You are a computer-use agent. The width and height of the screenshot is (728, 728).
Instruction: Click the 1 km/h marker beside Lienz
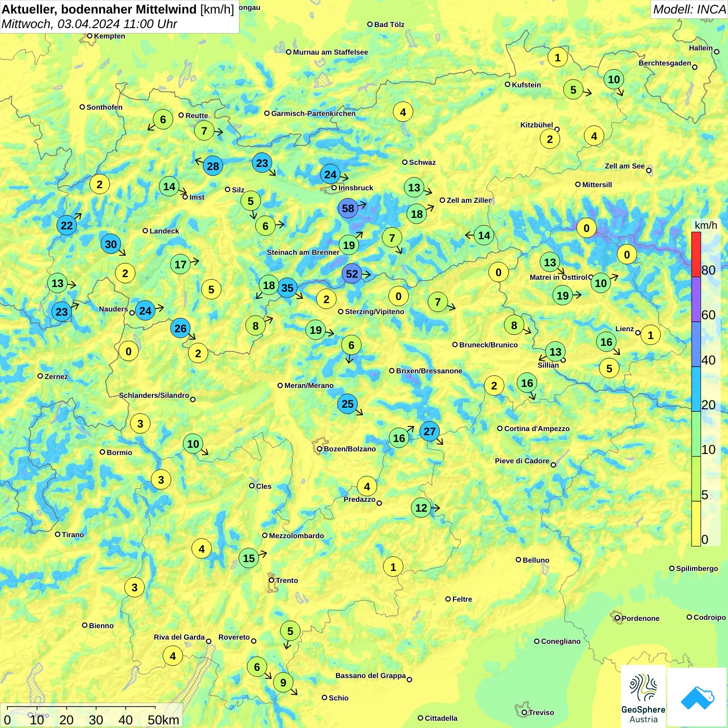[651, 335]
